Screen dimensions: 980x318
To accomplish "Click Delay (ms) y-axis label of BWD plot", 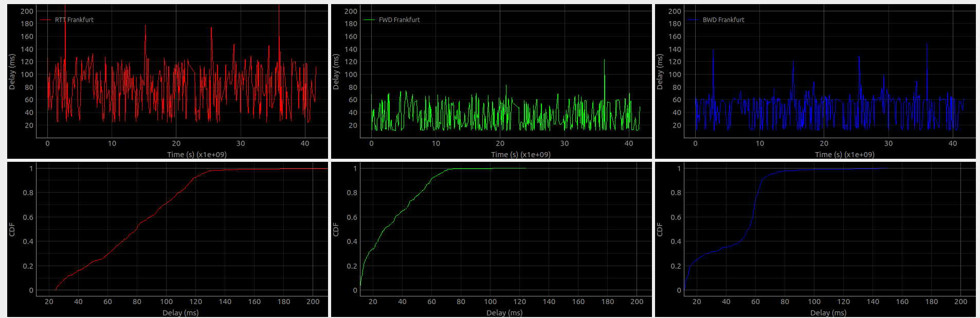I will (x=660, y=72).
